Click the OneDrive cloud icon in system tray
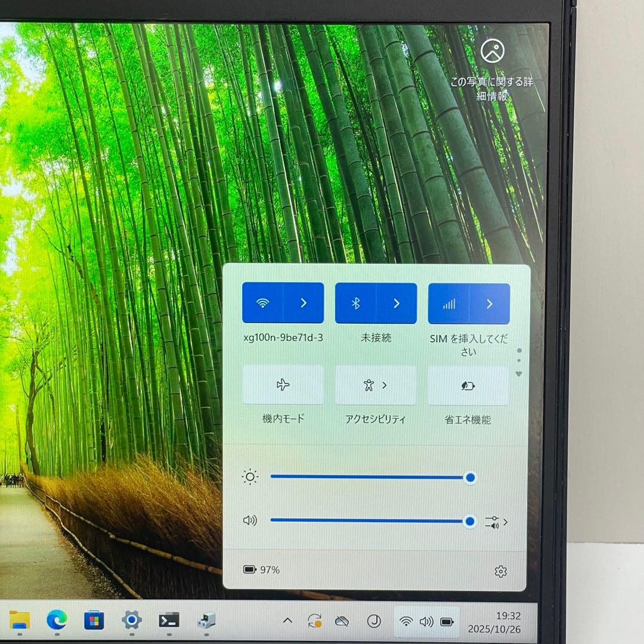This screenshot has height=644, width=644. [x=340, y=621]
